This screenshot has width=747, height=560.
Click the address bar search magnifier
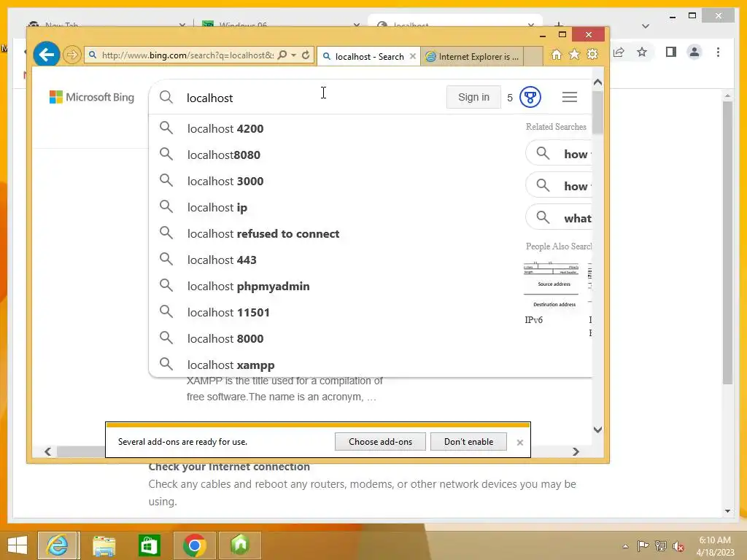[x=282, y=55]
